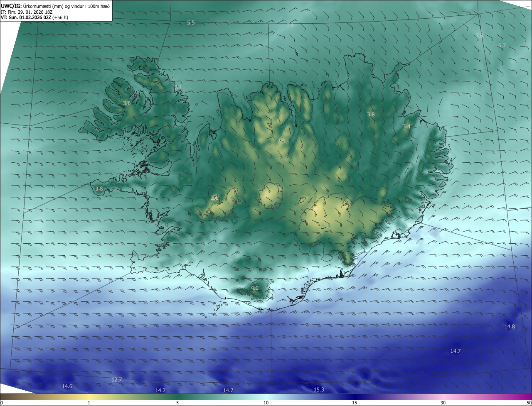Image resolution: width=532 pixels, height=406 pixels.
Task: Click the color scale tick labeled 1
Action: 89,403
